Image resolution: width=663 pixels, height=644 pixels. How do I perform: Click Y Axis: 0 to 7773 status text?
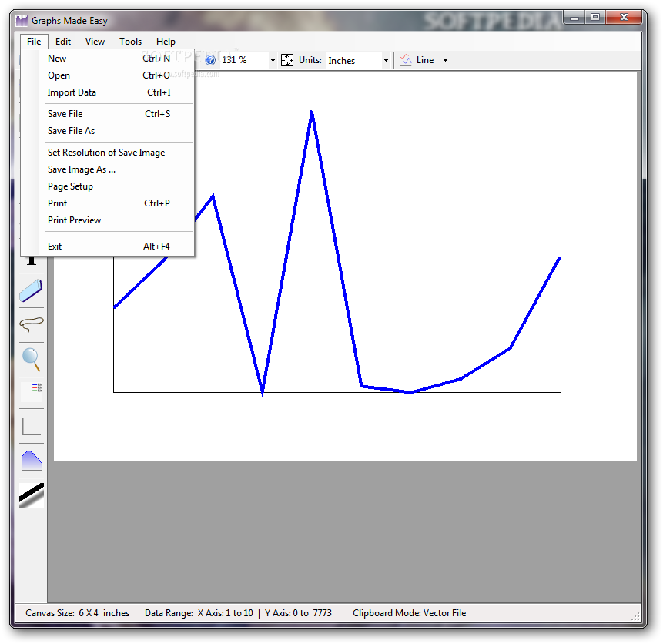coord(298,613)
